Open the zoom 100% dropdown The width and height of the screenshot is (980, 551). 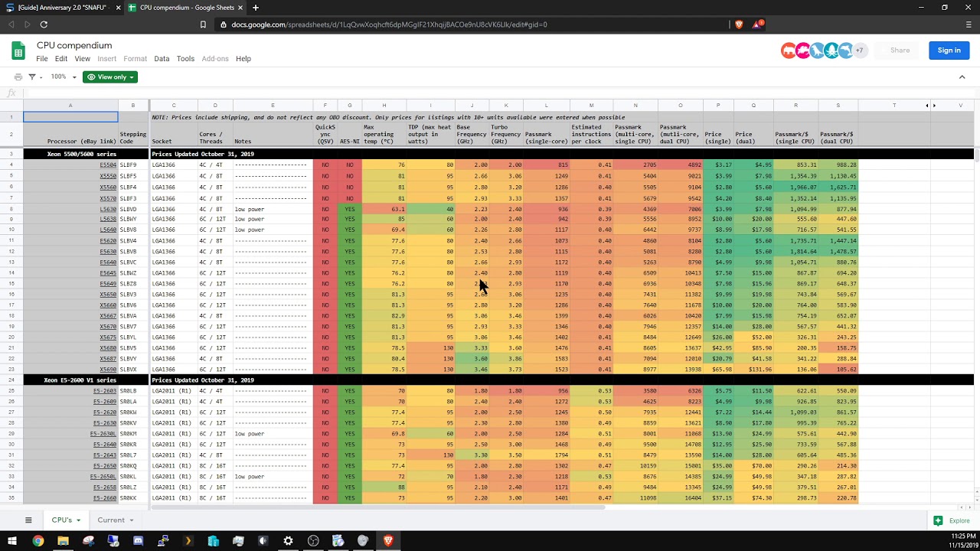[x=63, y=77]
